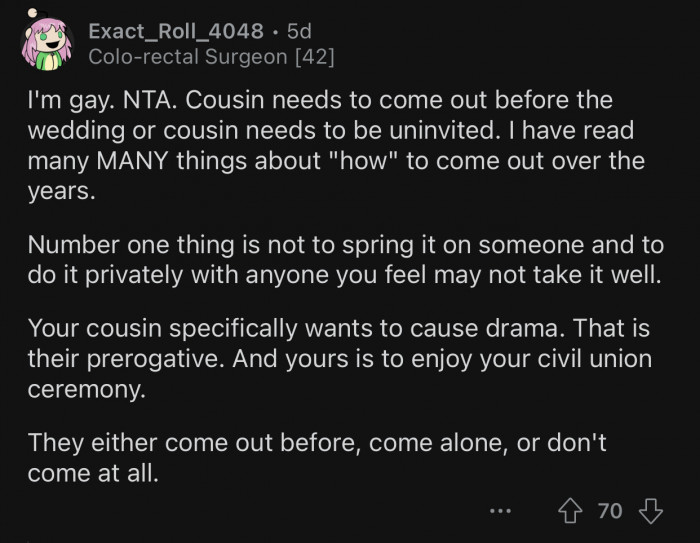This screenshot has width=700, height=543.
Task: Downvote the comment with the down arrow
Action: tap(651, 511)
